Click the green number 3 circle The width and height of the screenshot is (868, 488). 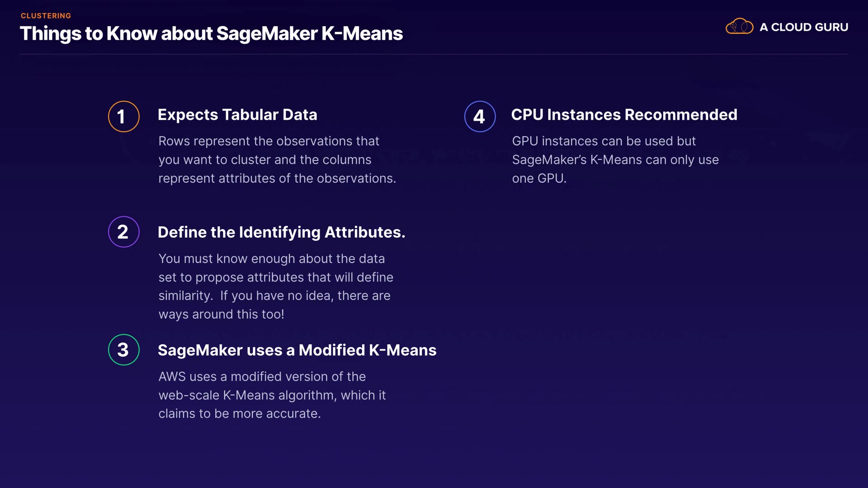click(123, 350)
